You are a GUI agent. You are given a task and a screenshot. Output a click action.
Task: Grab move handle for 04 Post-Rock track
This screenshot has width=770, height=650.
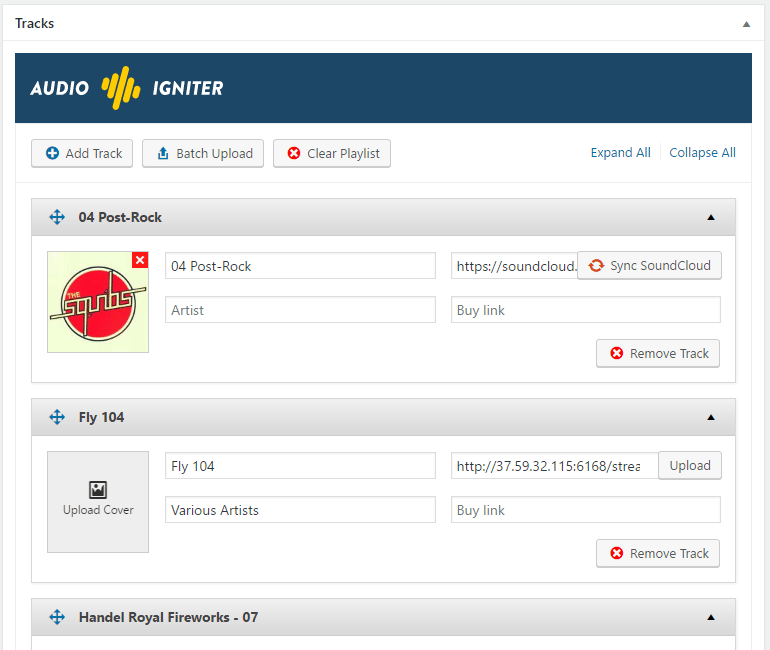point(57,217)
